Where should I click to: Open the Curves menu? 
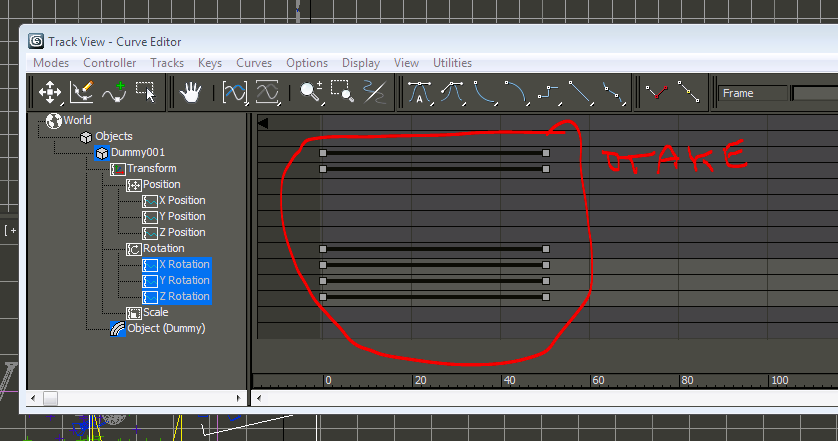point(254,63)
